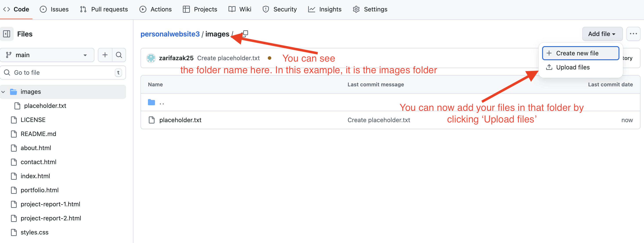Open the placeholder.txt file
Image resolution: width=644 pixels, height=243 pixels.
click(180, 120)
